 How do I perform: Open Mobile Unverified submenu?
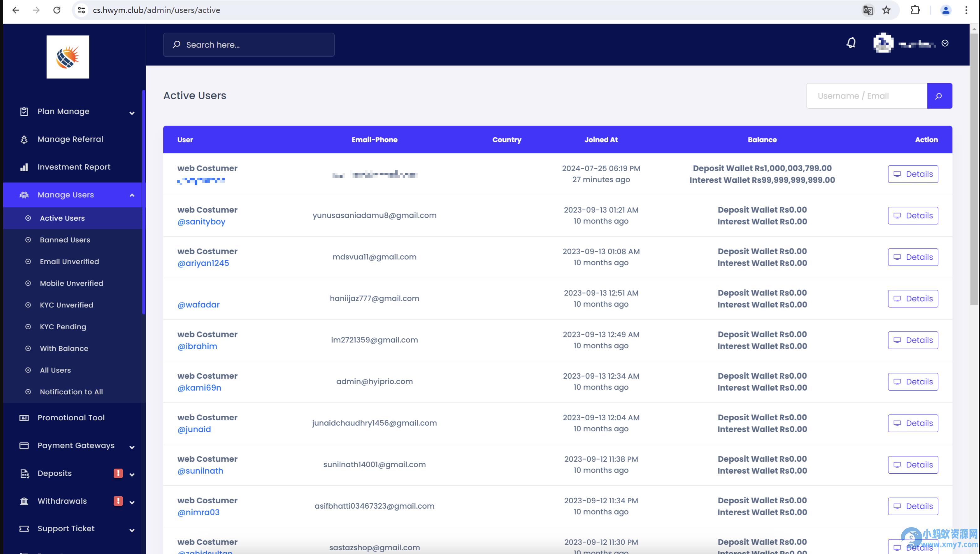(72, 283)
